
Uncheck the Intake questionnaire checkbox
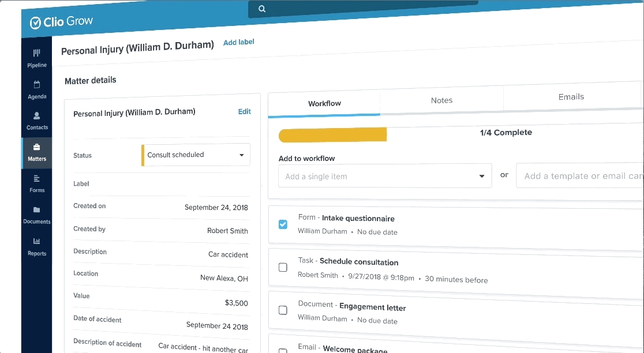click(x=283, y=224)
